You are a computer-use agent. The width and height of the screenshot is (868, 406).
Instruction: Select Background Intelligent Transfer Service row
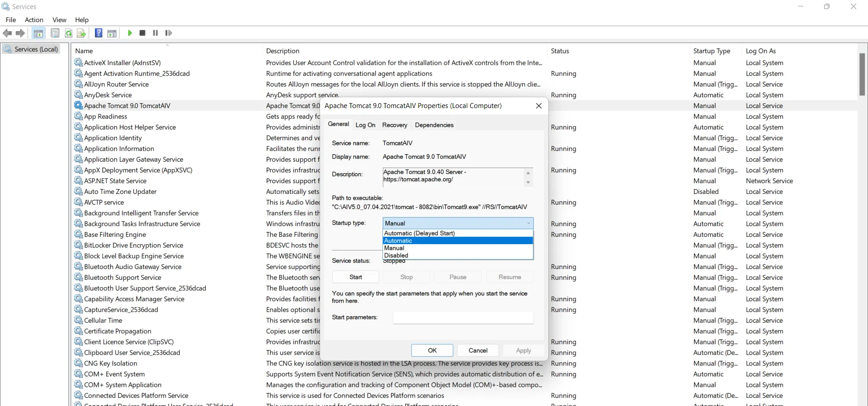pyautogui.click(x=465, y=213)
